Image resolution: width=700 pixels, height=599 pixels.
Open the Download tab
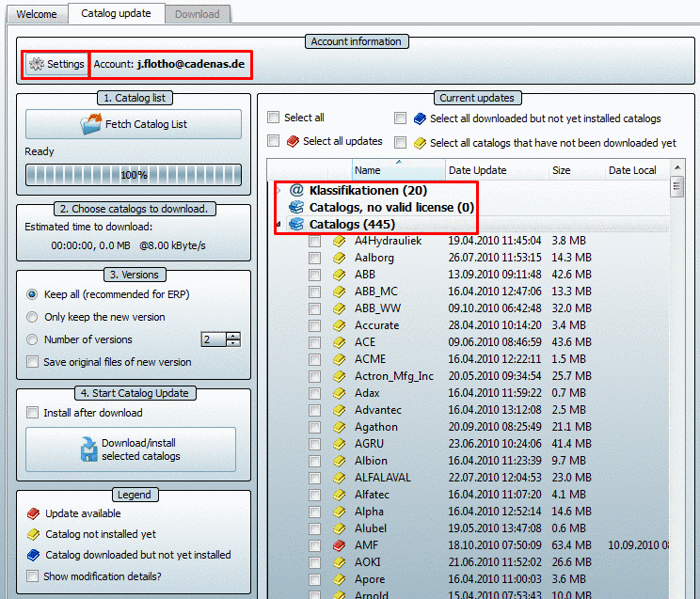coord(198,14)
